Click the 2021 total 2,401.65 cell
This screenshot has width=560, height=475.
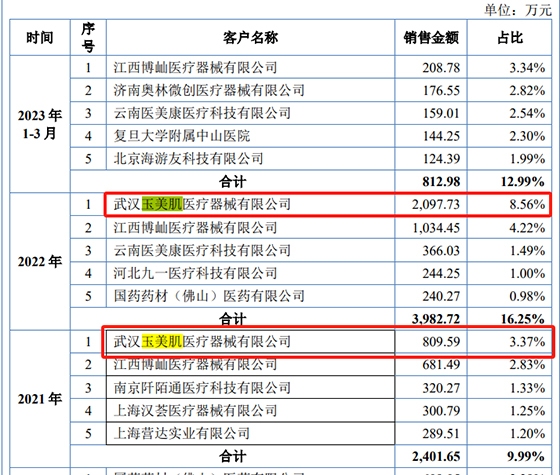(x=431, y=456)
